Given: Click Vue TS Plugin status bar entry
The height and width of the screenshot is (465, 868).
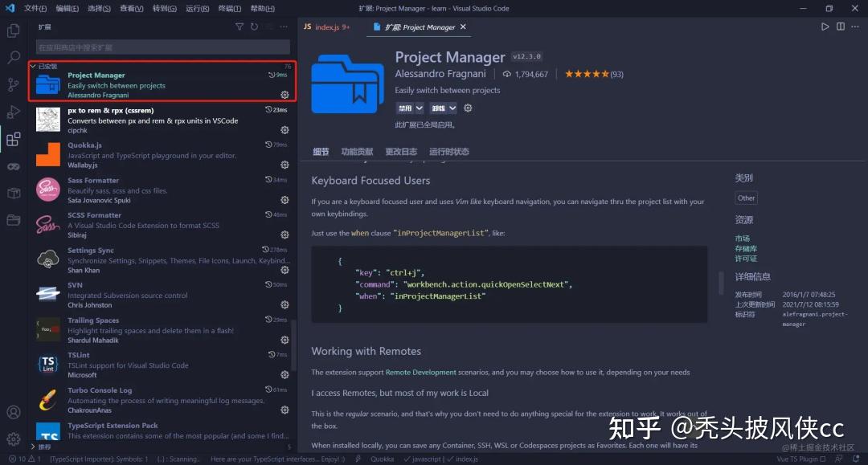Looking at the screenshot, I should click(800, 459).
